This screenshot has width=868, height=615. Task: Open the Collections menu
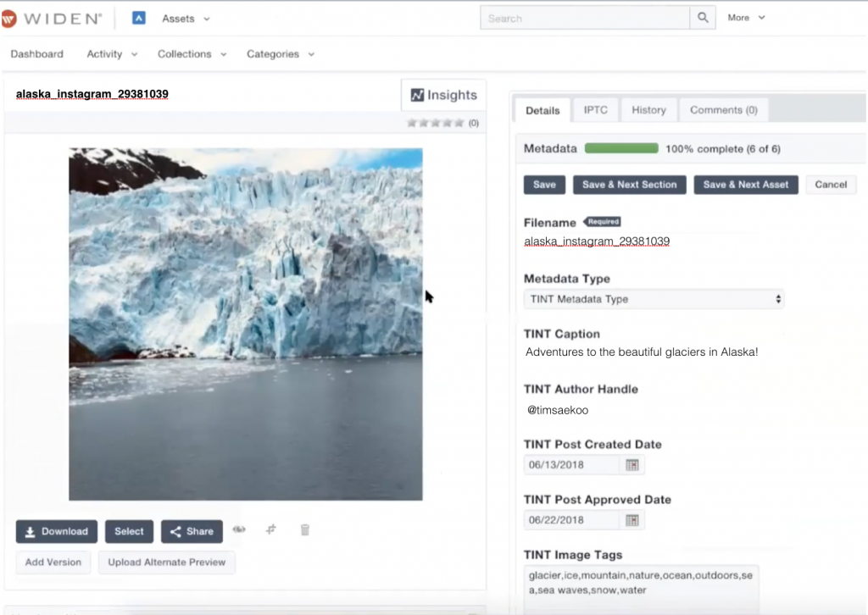click(x=192, y=53)
